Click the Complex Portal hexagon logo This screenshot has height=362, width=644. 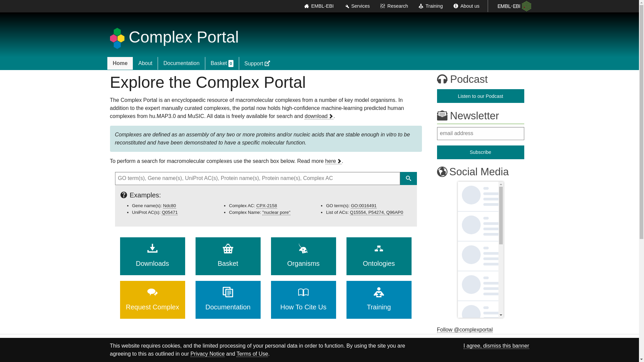coord(117,38)
